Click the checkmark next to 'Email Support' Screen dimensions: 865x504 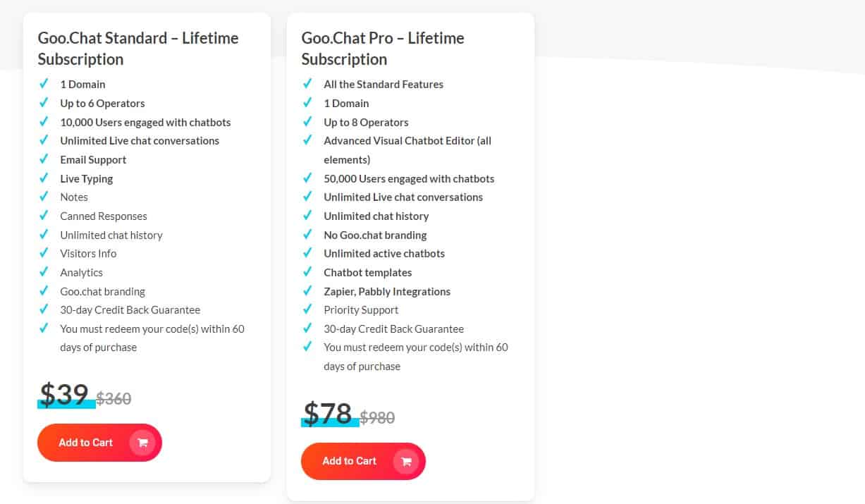click(x=44, y=159)
